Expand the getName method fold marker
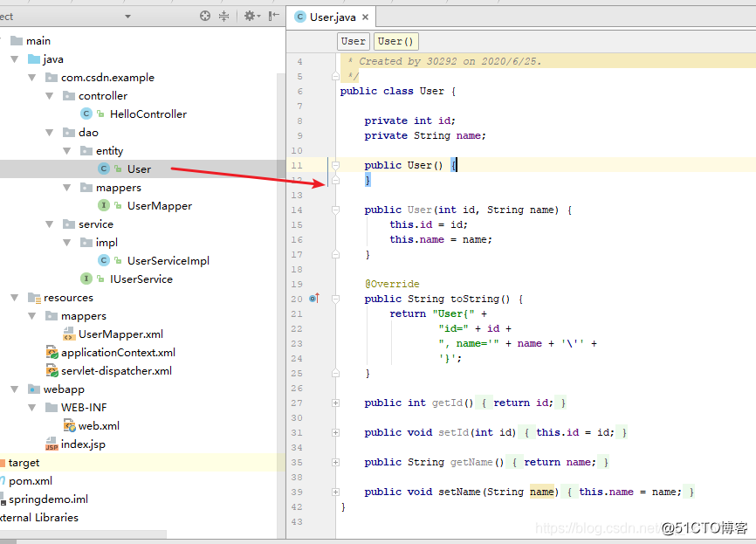The image size is (756, 544). pyautogui.click(x=335, y=463)
